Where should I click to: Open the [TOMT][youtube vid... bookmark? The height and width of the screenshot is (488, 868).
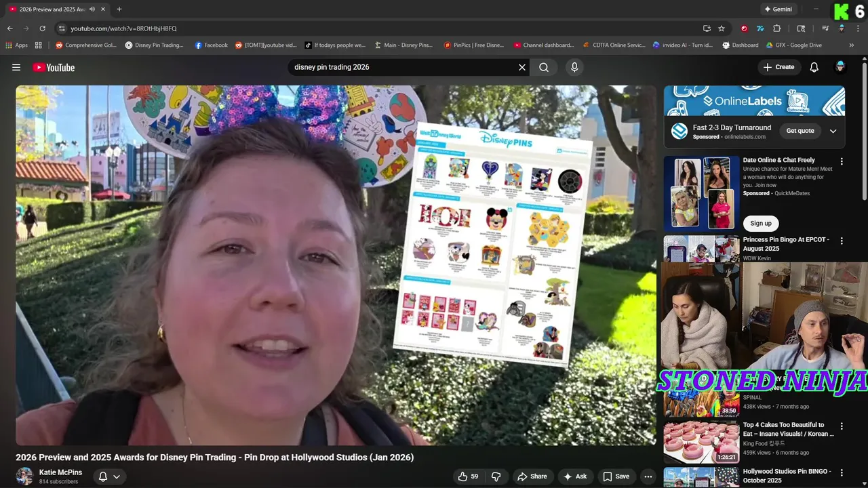266,45
